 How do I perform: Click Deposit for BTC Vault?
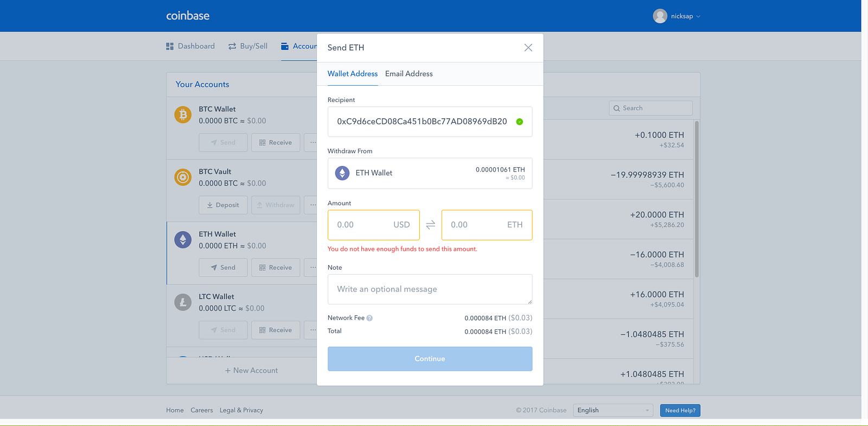[x=223, y=205]
